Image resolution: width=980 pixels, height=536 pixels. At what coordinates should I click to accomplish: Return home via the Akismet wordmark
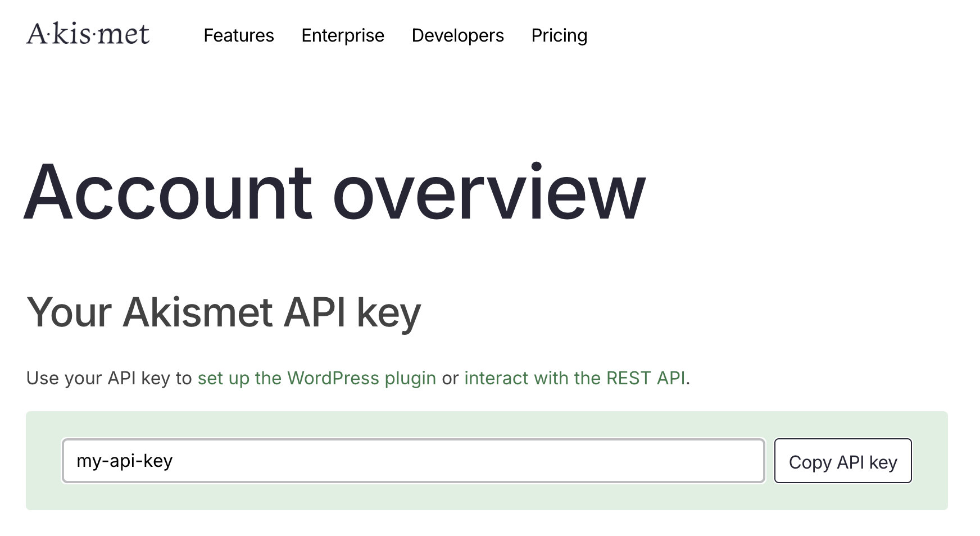pyautogui.click(x=89, y=35)
